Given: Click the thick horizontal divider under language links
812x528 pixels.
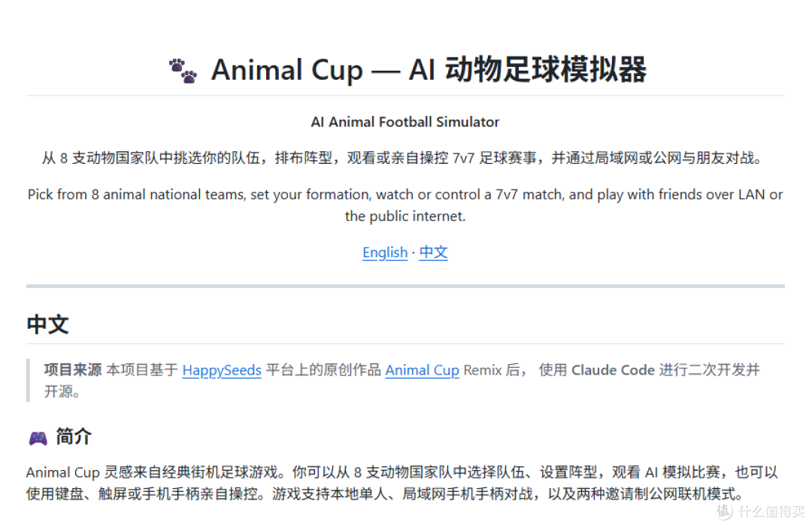Looking at the screenshot, I should click(405, 286).
